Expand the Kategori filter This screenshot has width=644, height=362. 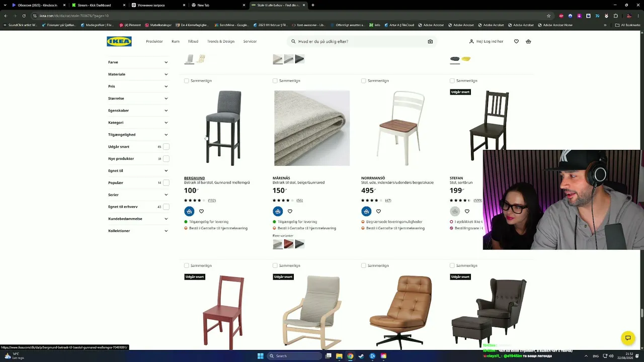138,123
